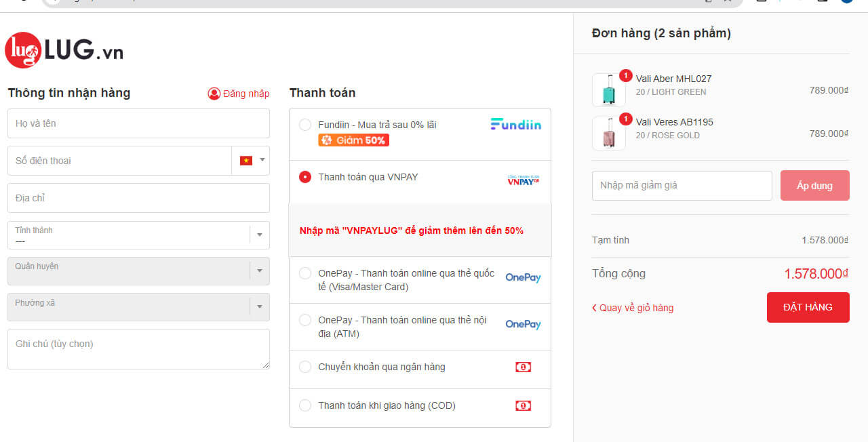Click the VNPAY logo

click(523, 180)
